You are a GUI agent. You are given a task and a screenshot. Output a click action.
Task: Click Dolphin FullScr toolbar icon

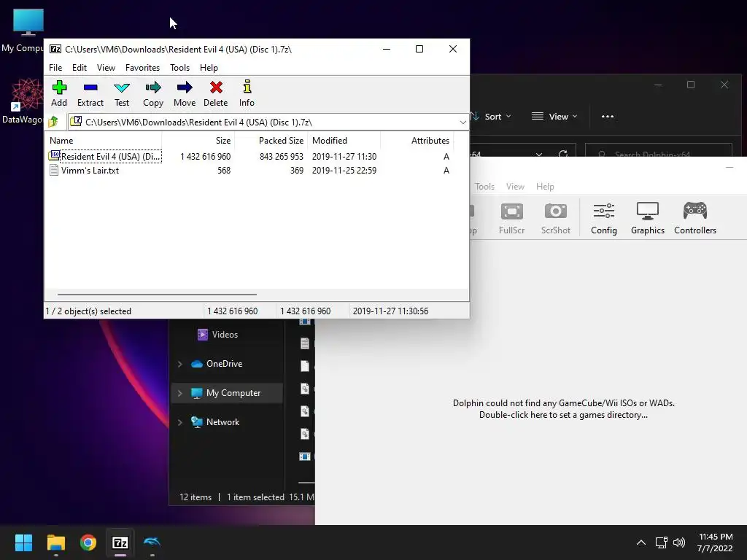tap(511, 218)
